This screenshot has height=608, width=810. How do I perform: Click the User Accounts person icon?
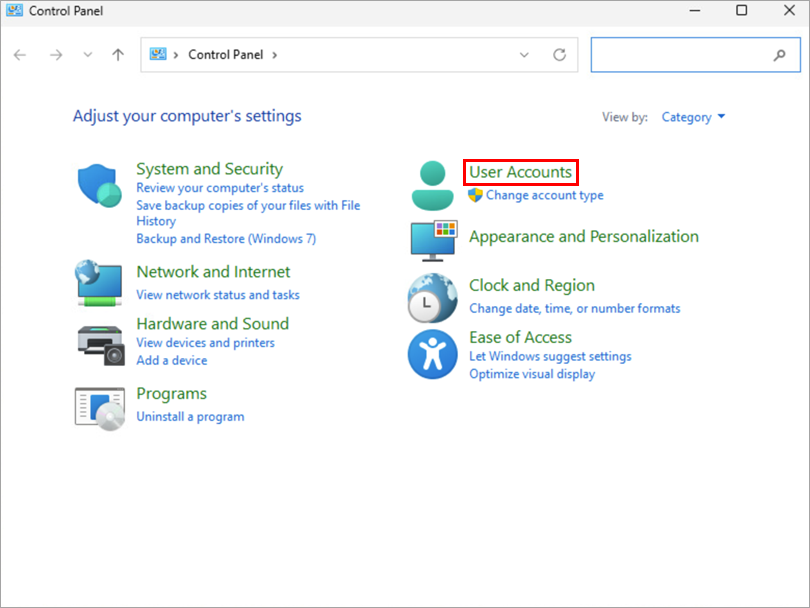[x=433, y=185]
